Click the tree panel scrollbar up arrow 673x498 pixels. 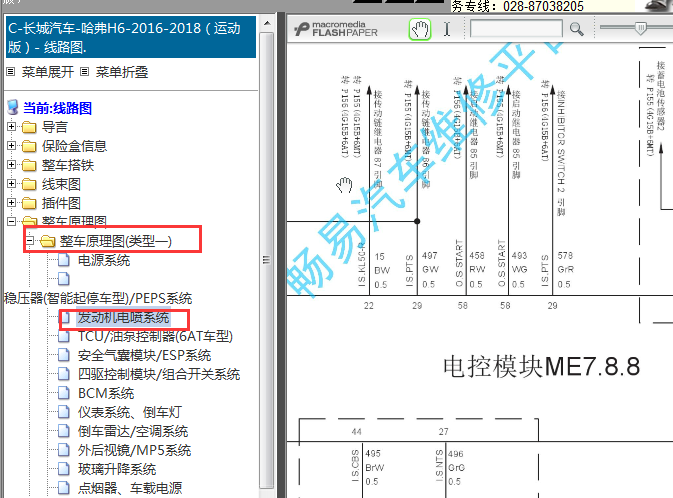pos(267,23)
